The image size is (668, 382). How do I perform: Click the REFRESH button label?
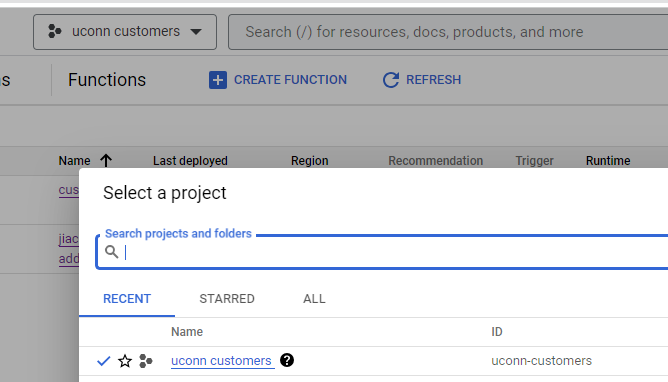pyautogui.click(x=433, y=80)
